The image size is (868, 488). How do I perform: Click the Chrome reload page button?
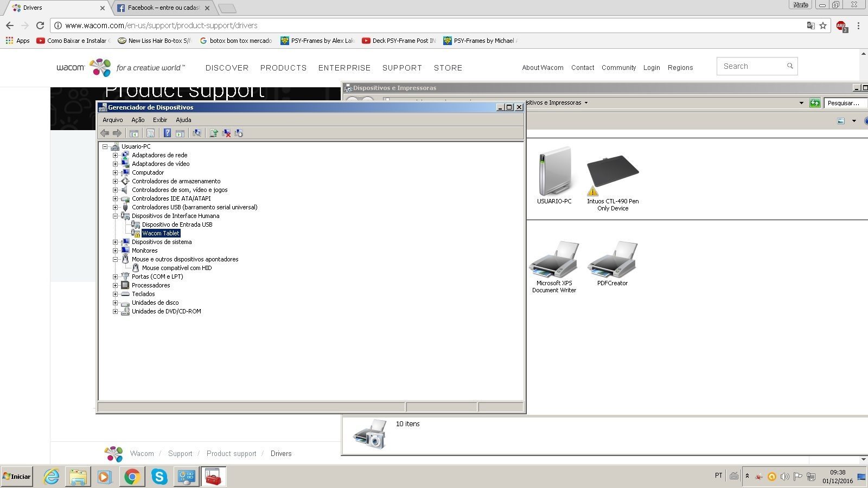[x=40, y=25]
